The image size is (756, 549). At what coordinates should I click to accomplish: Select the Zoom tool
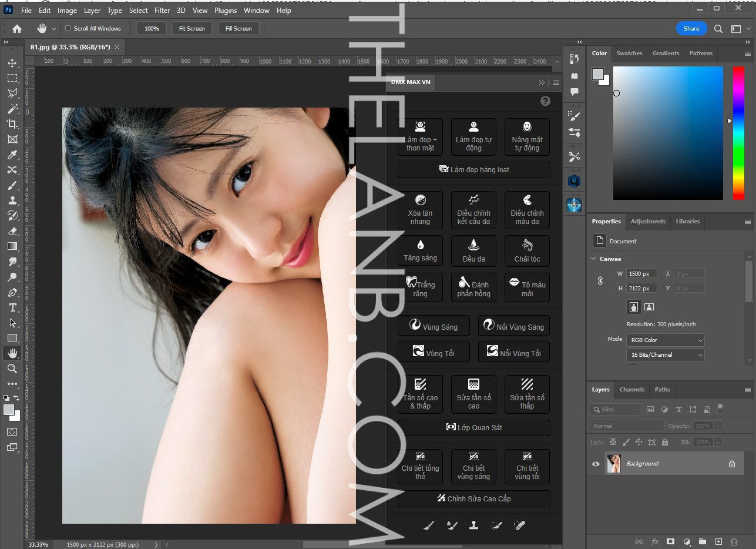12,369
